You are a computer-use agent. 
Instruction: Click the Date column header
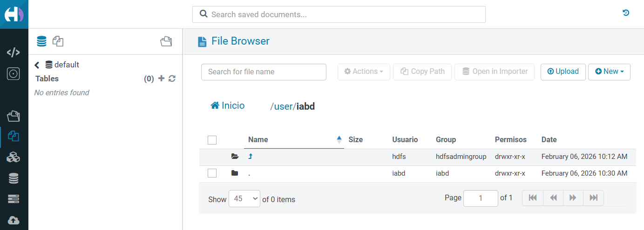(x=549, y=139)
